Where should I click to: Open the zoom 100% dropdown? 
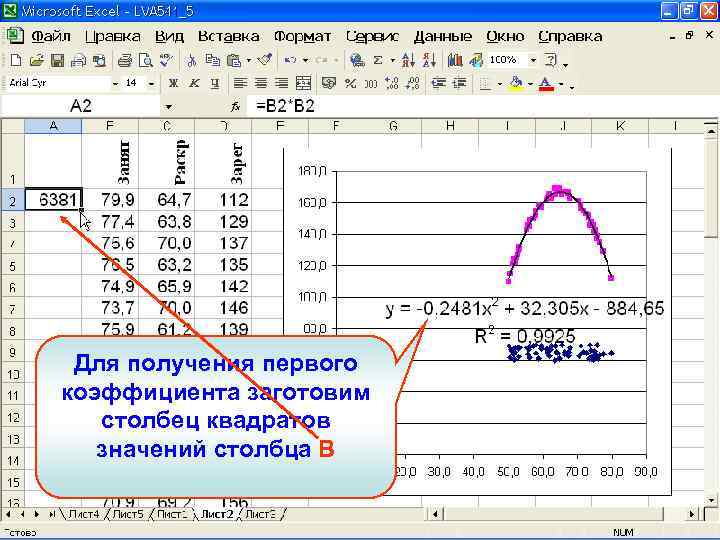pos(533,60)
